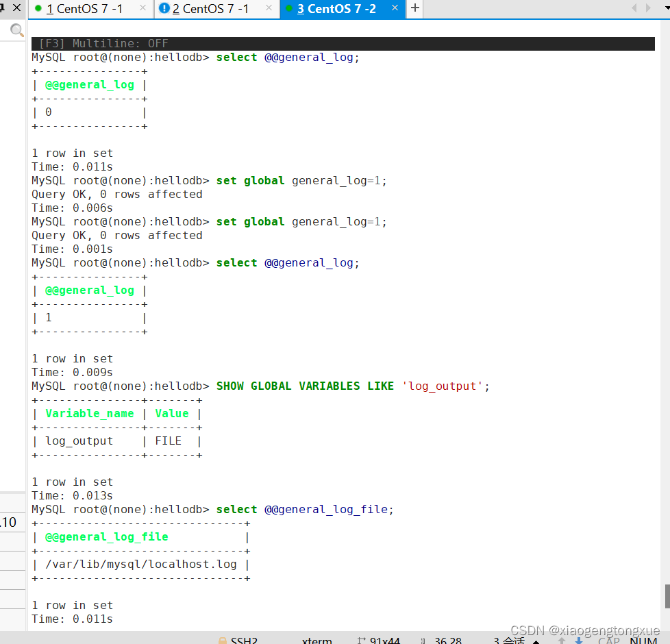This screenshot has height=644, width=670.
Task: Click the 'SHOW GLOBAL VARIABLES LIKE' command line
Action: [x=260, y=386]
